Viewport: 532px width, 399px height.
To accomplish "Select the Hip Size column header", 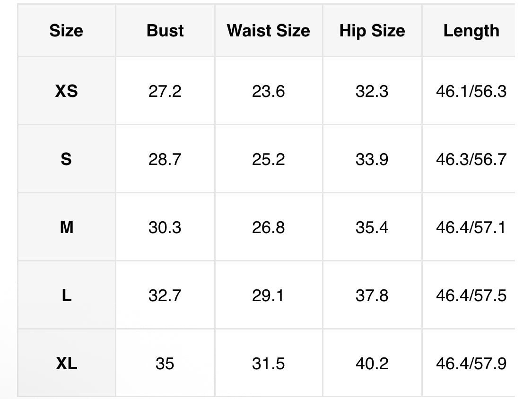I will (372, 31).
